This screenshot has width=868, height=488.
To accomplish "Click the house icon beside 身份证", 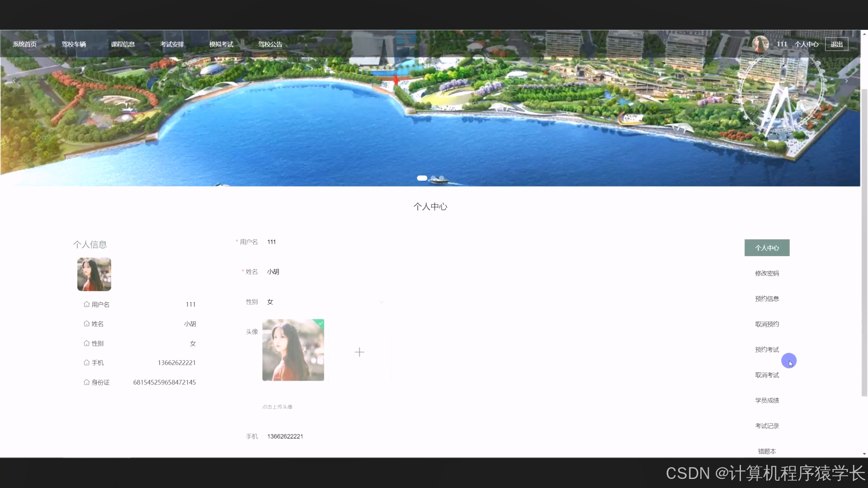I will tap(86, 382).
